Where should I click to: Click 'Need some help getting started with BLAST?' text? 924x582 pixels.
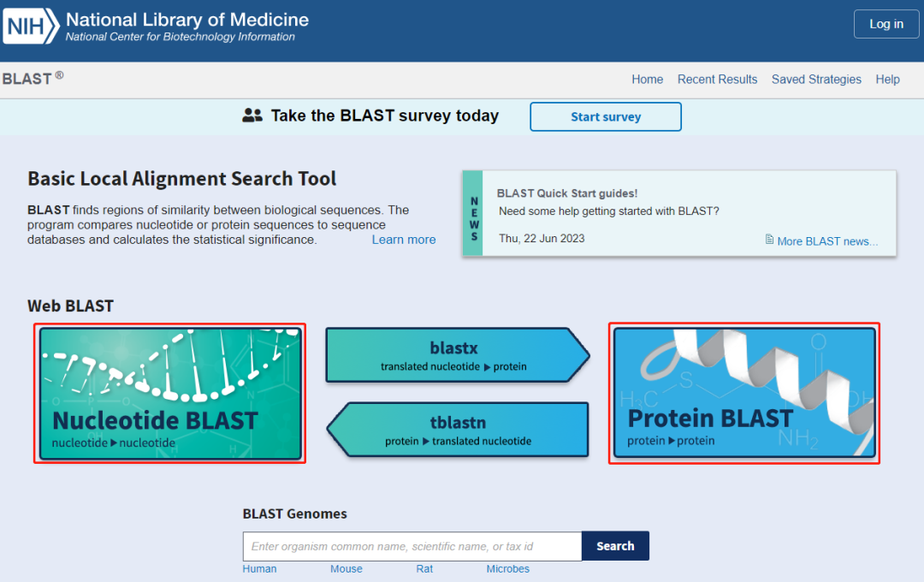tap(609, 211)
